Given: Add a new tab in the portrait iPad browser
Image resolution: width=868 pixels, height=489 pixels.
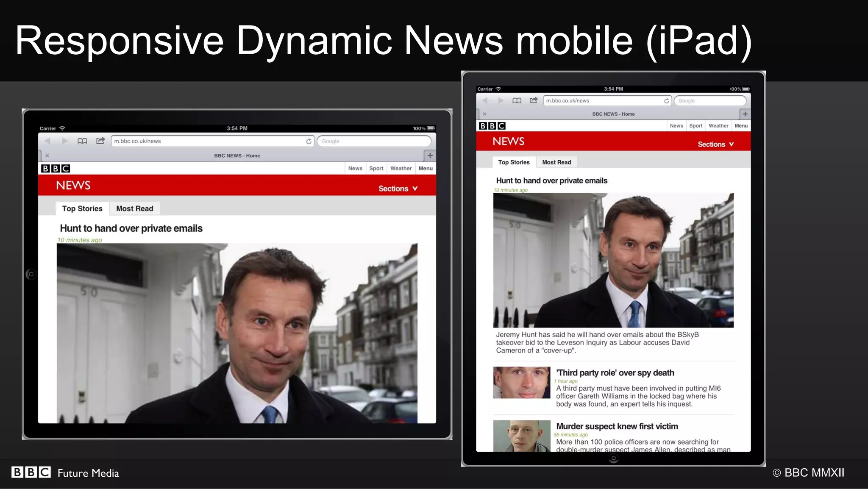Looking at the screenshot, I should (x=745, y=114).
